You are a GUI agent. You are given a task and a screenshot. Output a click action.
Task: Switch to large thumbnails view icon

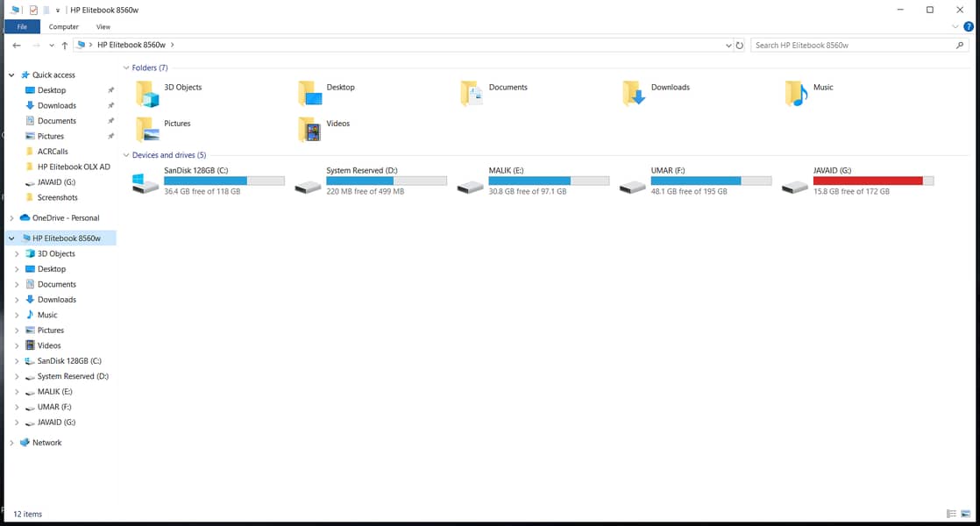965,514
